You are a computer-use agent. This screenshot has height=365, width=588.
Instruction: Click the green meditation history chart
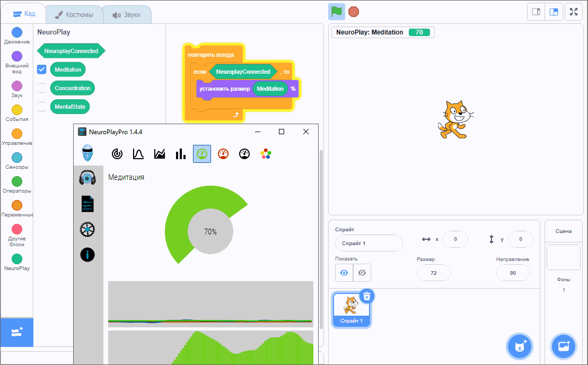tap(210, 347)
